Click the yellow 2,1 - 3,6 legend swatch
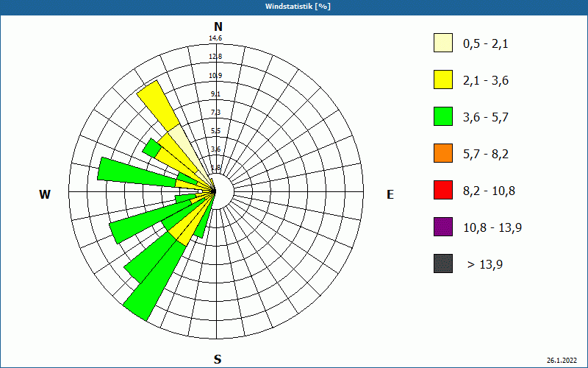This screenshot has height=368, width=588. click(x=443, y=79)
